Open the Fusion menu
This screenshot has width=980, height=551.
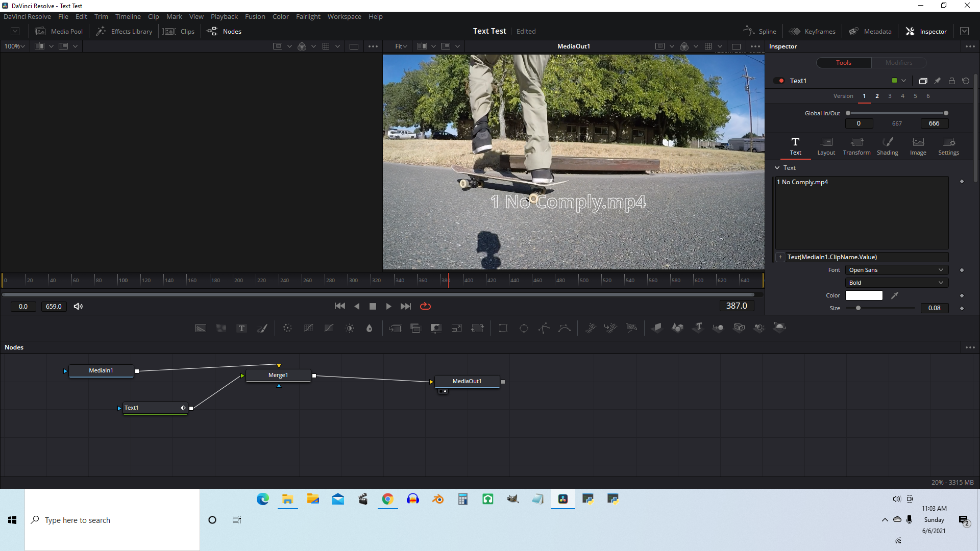[x=255, y=16]
